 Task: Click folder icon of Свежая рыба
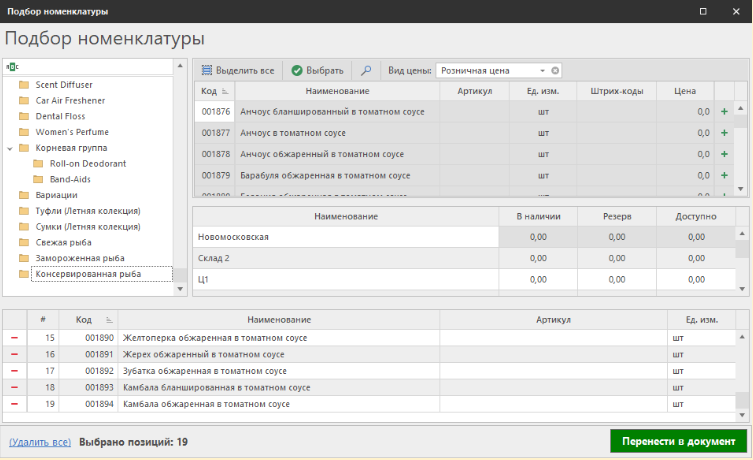tap(24, 242)
